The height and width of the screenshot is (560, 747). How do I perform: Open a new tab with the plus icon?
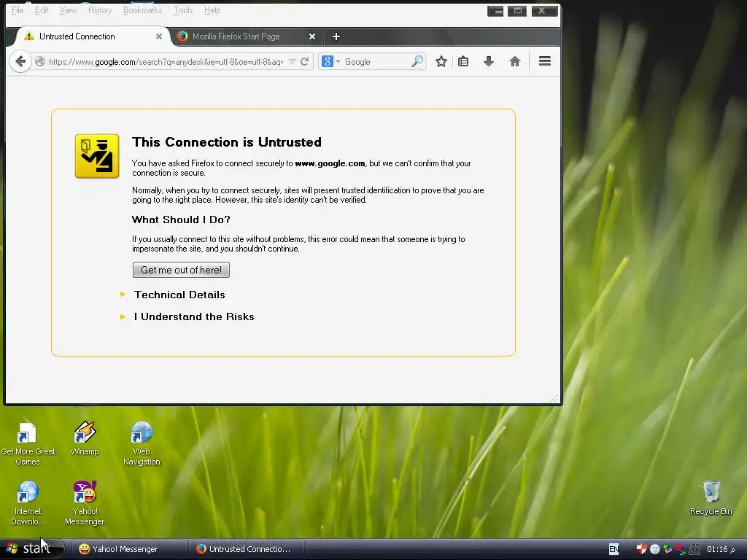click(x=336, y=36)
